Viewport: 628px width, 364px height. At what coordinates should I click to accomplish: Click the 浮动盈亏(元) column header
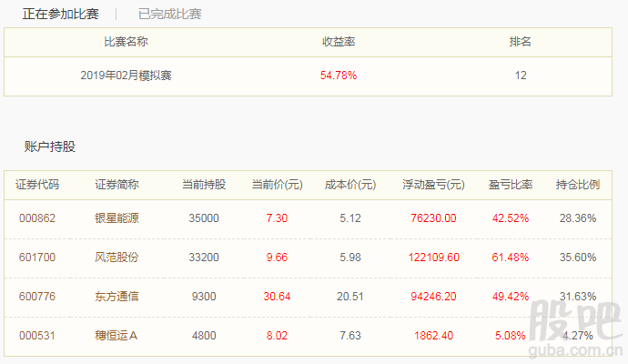(x=434, y=185)
